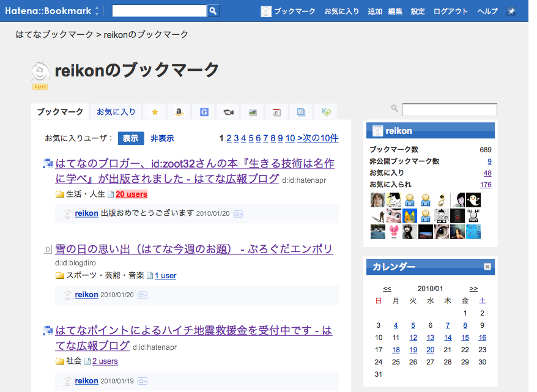Click reikon link beside 出版おめでとうございます
The width and height of the screenshot is (537, 392).
[86, 213]
